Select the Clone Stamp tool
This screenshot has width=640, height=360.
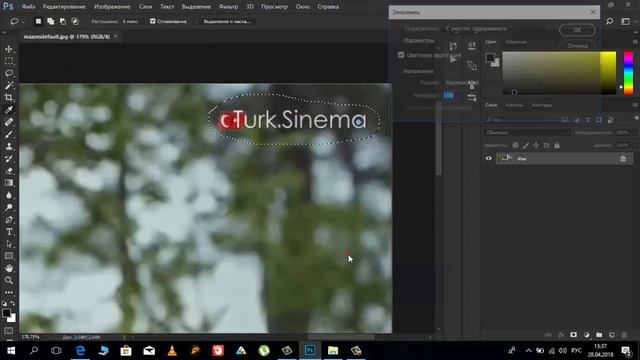9,147
